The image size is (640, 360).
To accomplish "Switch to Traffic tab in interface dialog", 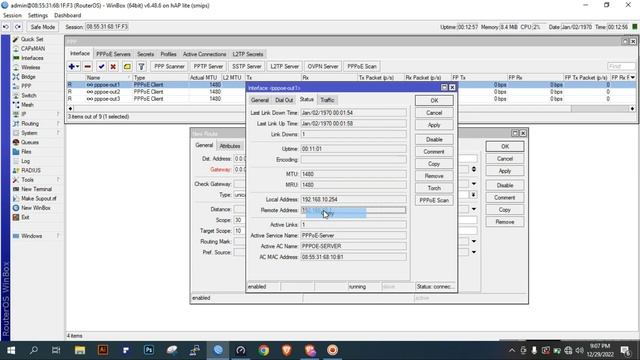I will [327, 100].
